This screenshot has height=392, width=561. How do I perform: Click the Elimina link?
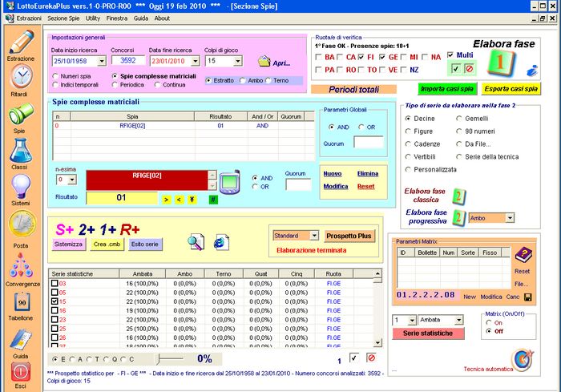pos(367,174)
